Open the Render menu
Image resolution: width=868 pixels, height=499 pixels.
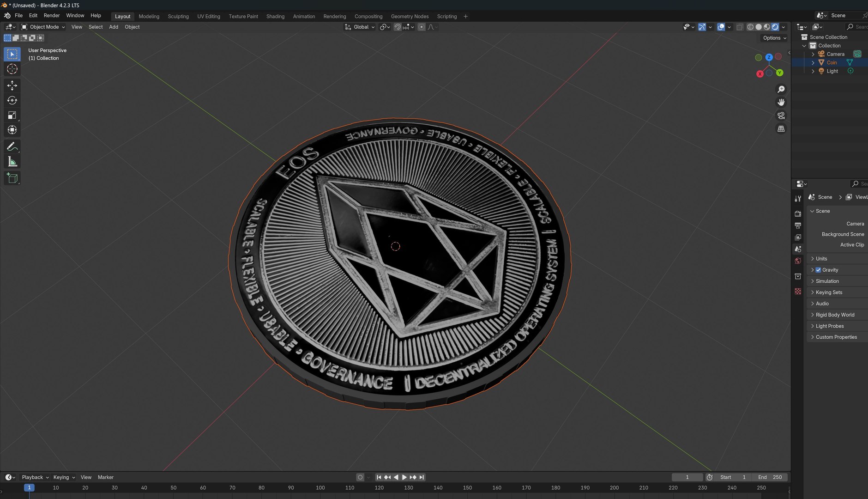(52, 15)
